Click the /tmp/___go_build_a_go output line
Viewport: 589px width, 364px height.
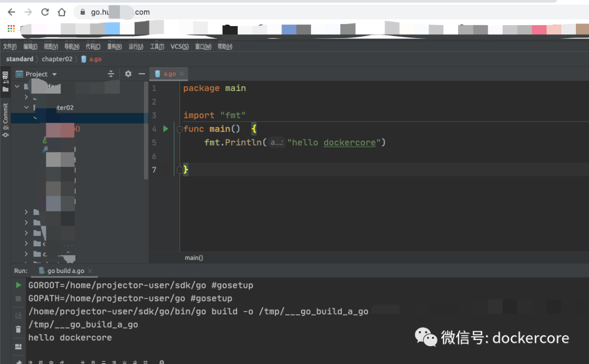point(83,325)
